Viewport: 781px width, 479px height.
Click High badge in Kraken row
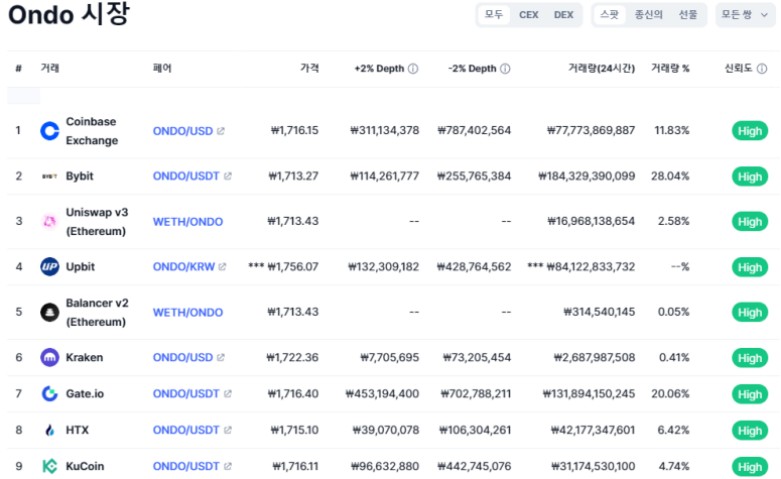750,358
